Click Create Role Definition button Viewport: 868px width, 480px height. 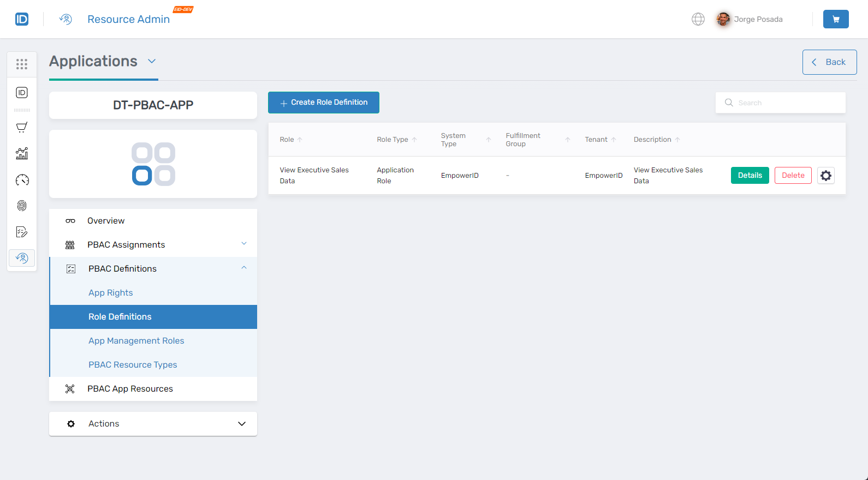323,103
